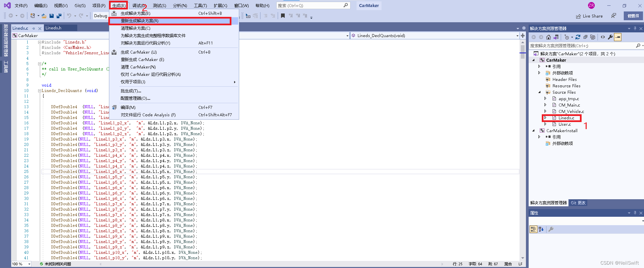Select Lineds.c in Solution Explorer
The height and width of the screenshot is (268, 644).
coord(566,118)
